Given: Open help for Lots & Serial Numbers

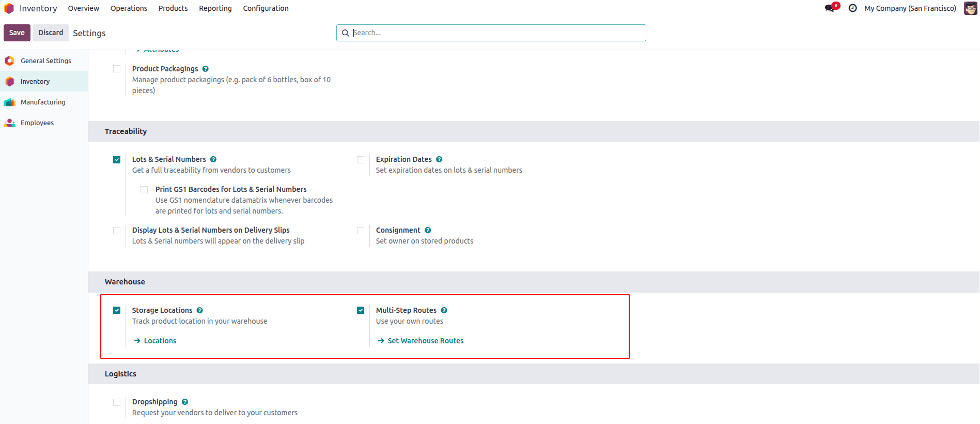Looking at the screenshot, I should (213, 159).
